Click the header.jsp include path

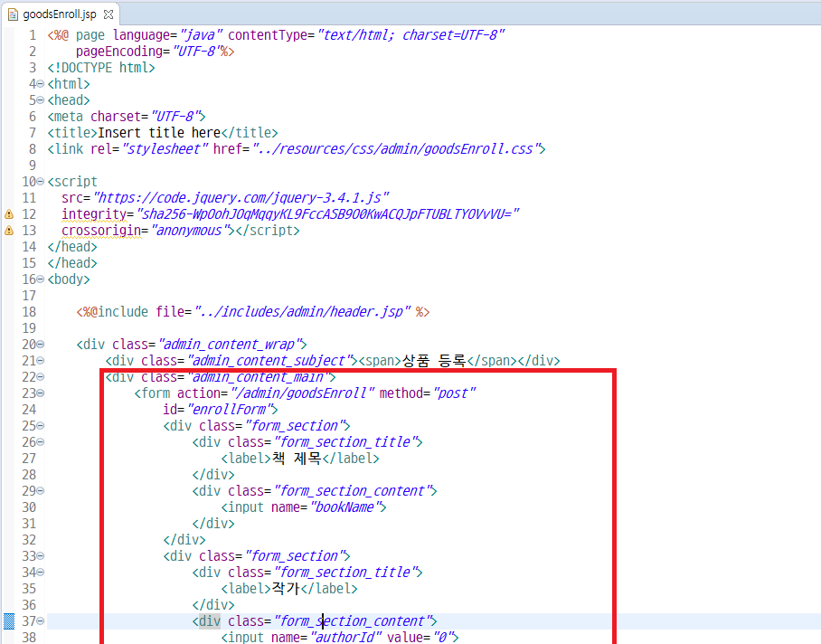[303, 312]
